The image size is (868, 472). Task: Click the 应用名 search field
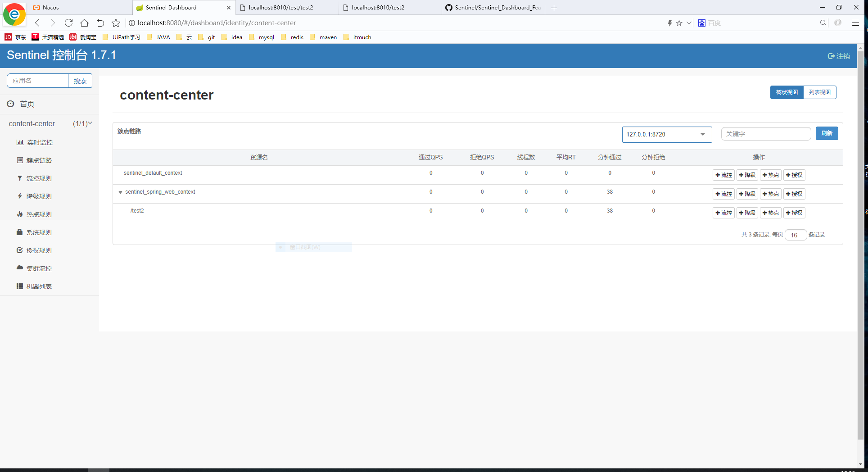tap(37, 81)
